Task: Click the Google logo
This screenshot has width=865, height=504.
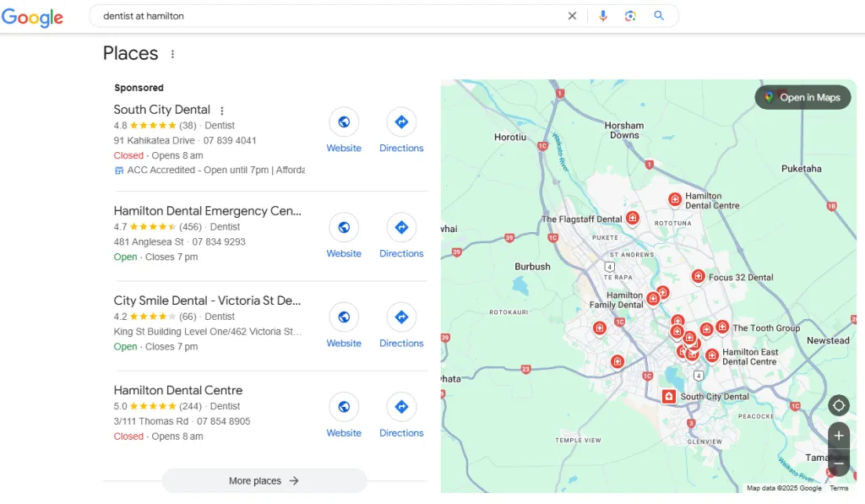Action: click(32, 17)
